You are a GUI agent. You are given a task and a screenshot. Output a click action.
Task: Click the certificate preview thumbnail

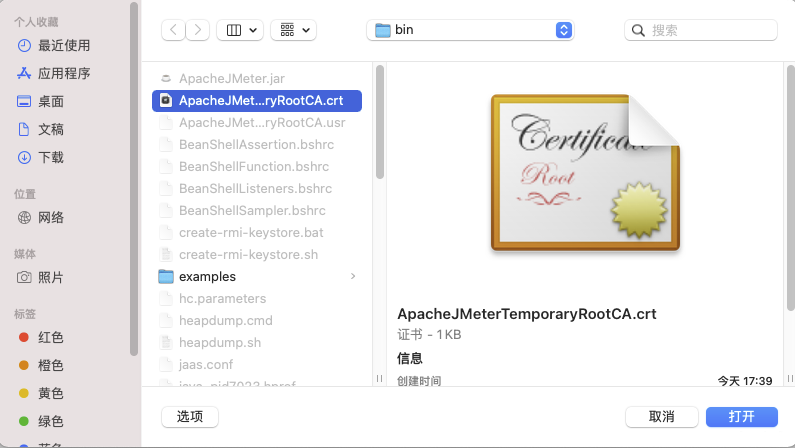point(585,173)
